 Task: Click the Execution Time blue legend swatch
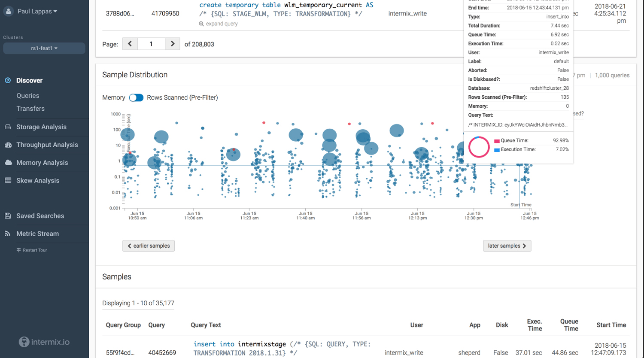pos(497,150)
